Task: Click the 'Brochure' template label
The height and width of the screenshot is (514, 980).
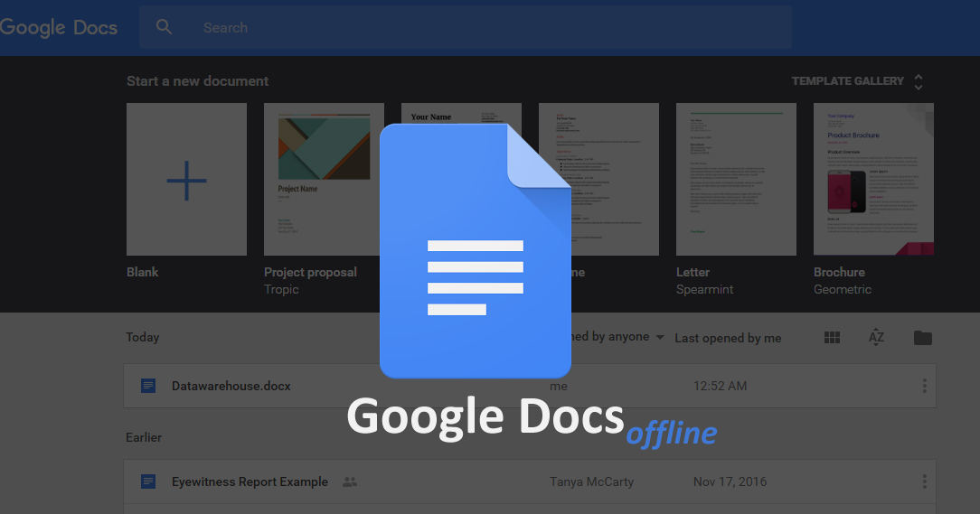Action: 839,272
